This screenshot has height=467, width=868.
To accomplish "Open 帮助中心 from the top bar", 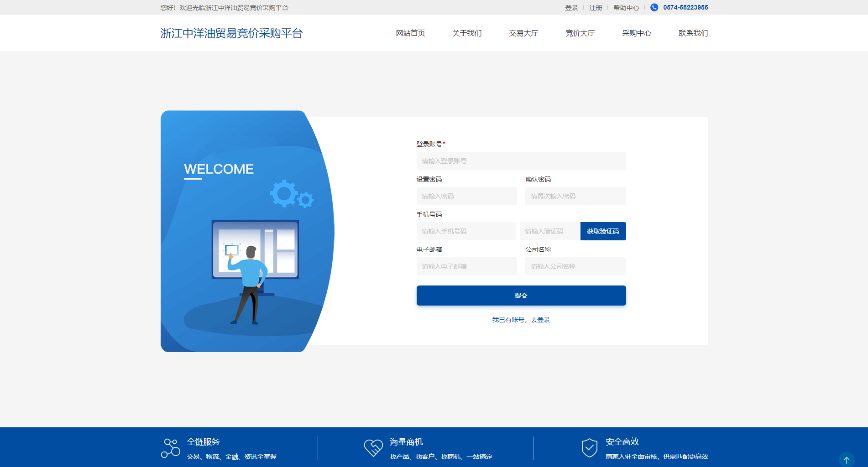I will coord(626,8).
